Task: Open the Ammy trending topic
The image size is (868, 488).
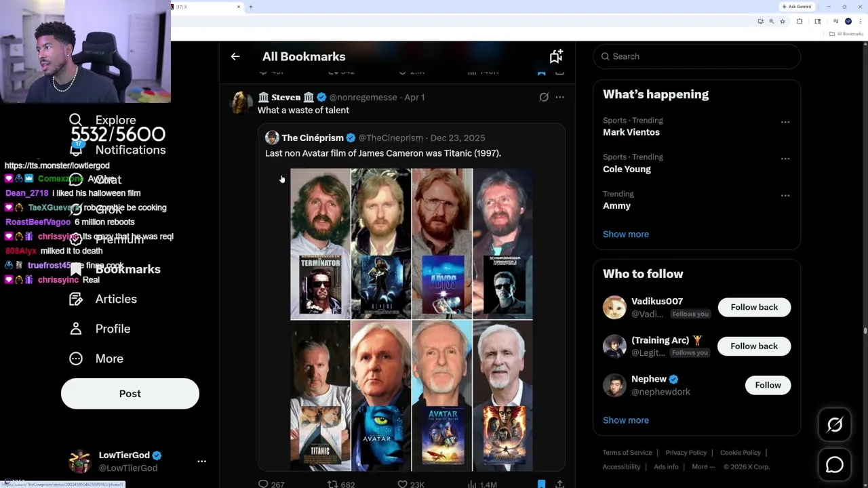Action: 616,206
